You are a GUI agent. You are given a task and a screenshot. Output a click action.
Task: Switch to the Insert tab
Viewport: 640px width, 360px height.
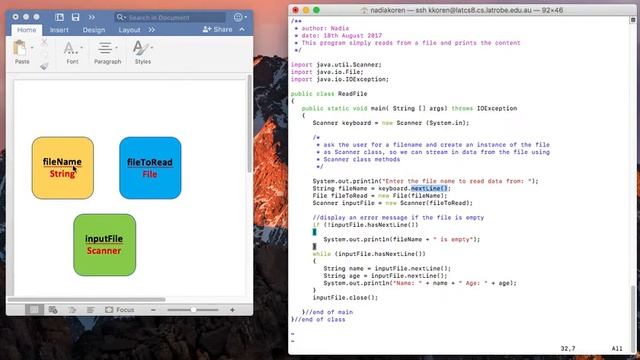(x=59, y=30)
